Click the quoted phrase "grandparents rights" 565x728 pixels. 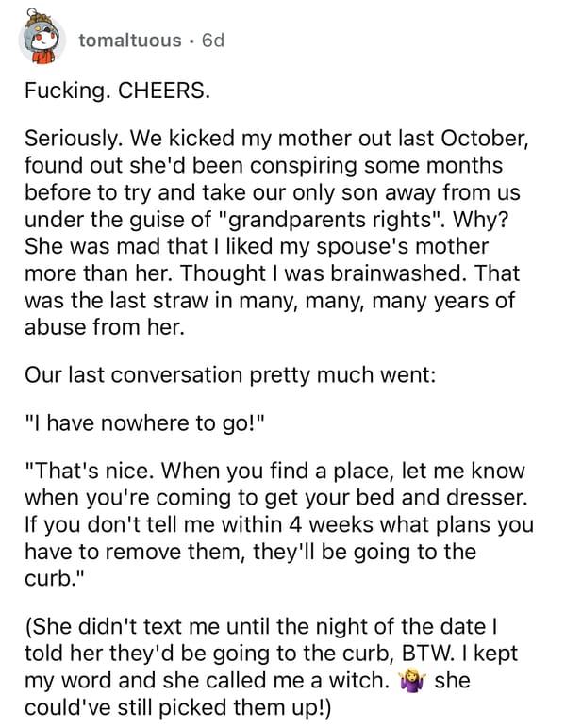pyautogui.click(x=332, y=220)
